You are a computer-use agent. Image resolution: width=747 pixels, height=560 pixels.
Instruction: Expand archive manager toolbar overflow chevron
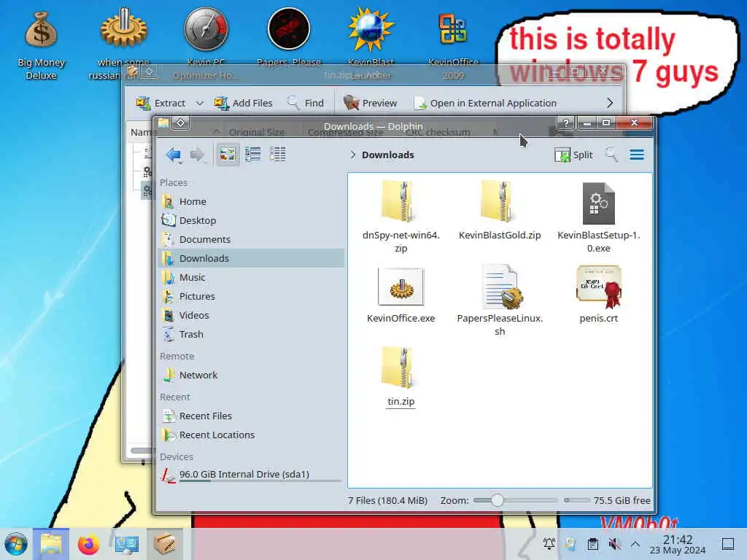(x=610, y=103)
